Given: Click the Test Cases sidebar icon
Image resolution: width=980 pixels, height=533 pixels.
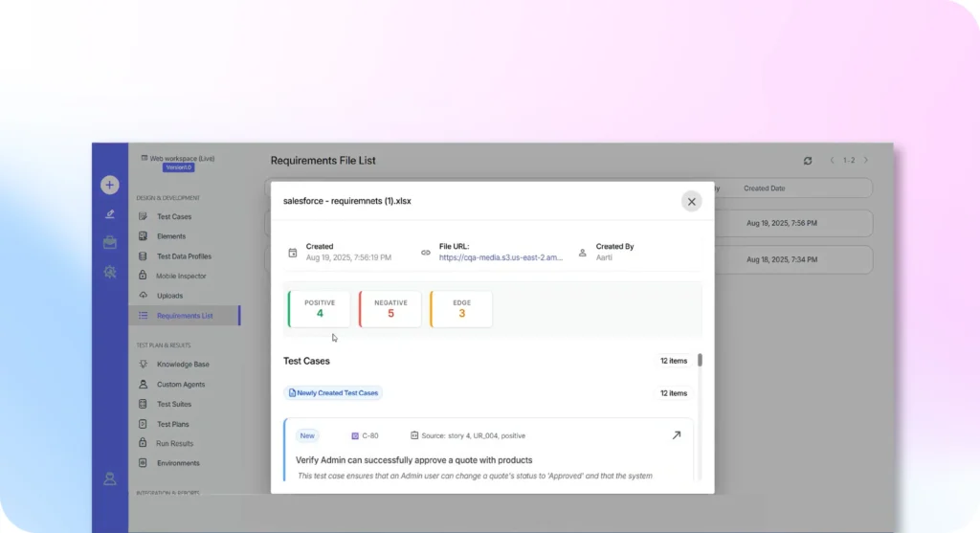Looking at the screenshot, I should click(144, 216).
